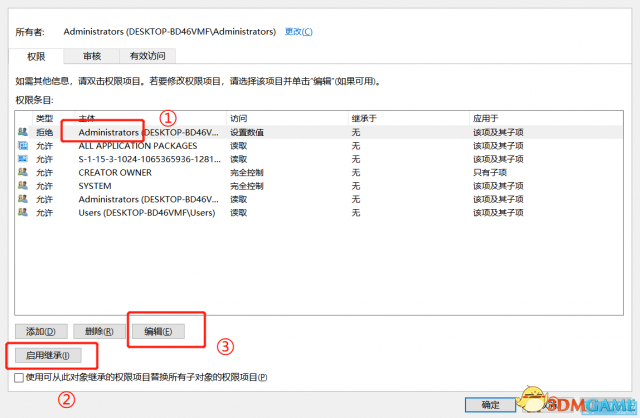Switch to the 权限 tab
The image size is (640, 418).
click(36, 57)
